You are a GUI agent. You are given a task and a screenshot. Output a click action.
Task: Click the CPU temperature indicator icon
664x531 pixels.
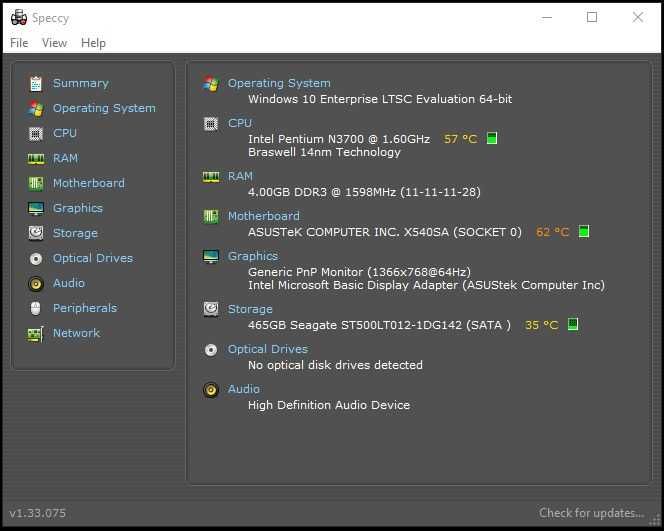pos(492,139)
